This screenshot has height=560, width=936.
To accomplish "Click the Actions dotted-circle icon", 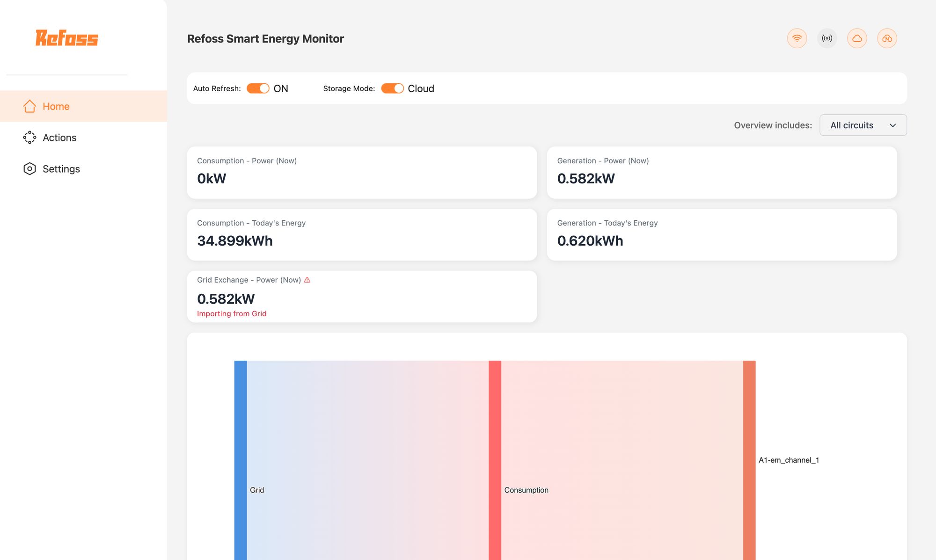I will (29, 138).
